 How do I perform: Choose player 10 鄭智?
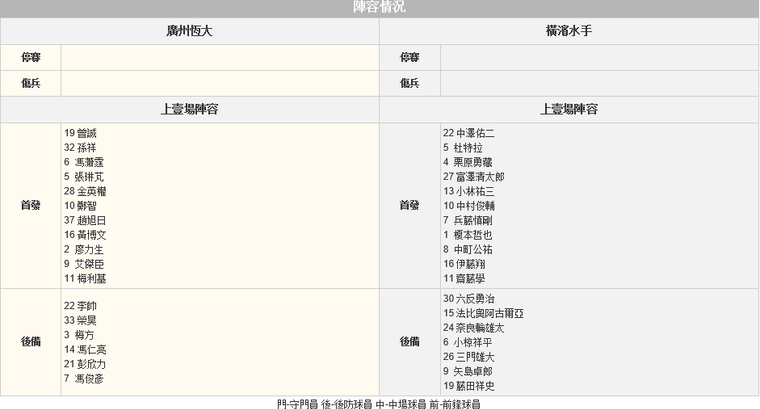pyautogui.click(x=80, y=205)
